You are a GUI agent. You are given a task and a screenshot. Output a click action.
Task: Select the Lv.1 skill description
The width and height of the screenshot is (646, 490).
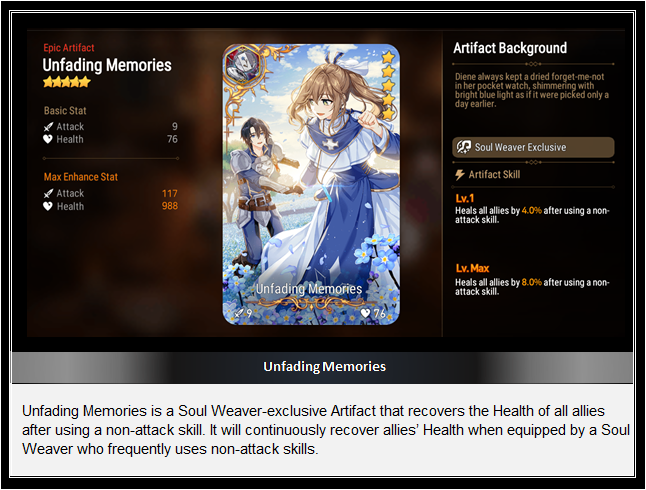click(x=532, y=215)
